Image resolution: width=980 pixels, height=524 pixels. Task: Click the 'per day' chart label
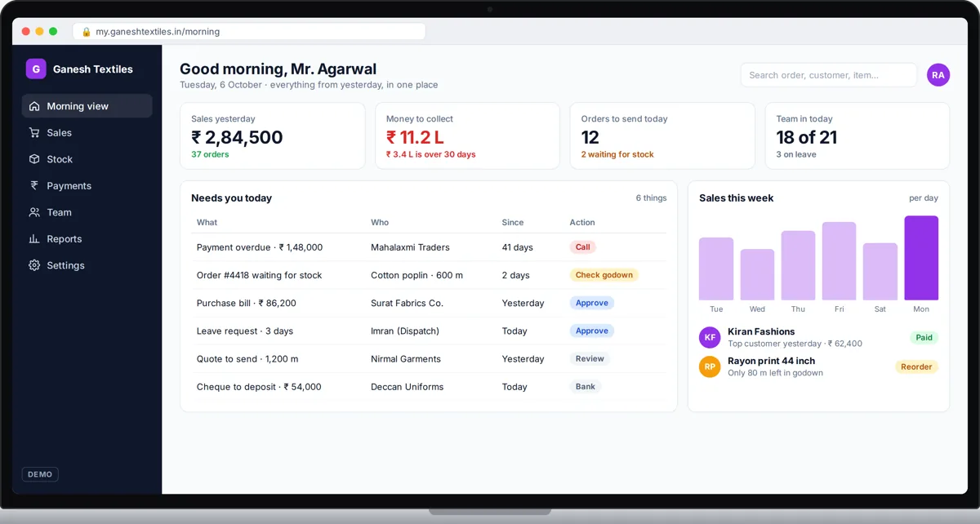click(924, 198)
